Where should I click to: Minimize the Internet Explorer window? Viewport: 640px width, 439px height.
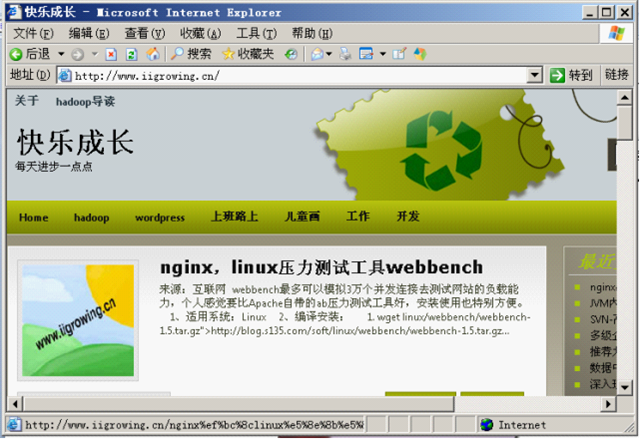click(589, 12)
